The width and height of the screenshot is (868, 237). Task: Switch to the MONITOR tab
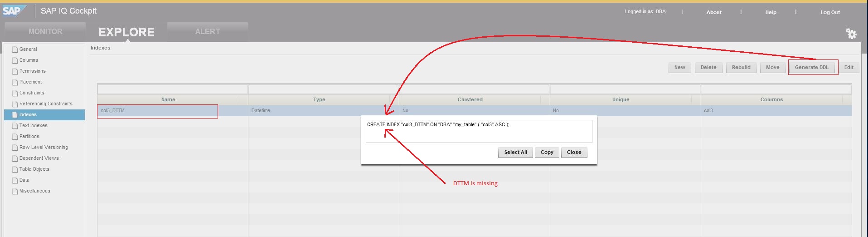click(45, 32)
